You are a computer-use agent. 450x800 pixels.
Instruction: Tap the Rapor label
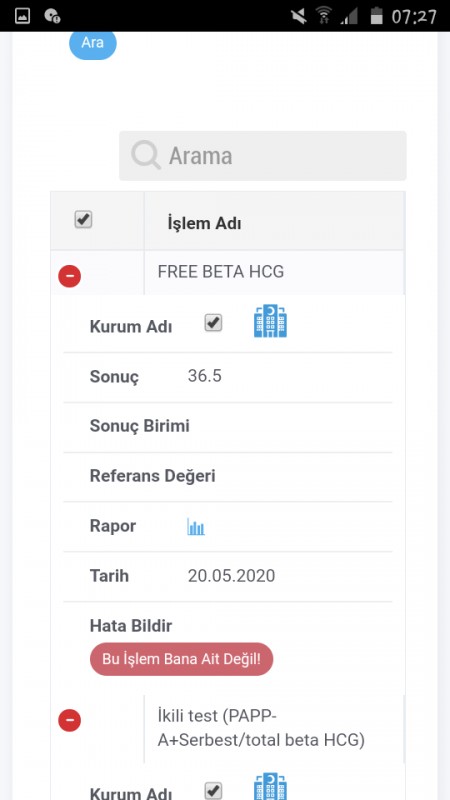[113, 526]
